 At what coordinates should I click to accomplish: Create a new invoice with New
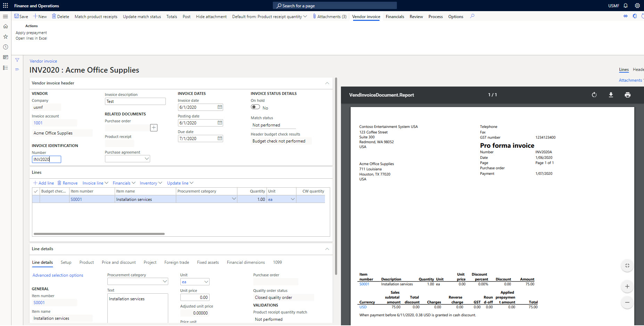(x=40, y=16)
